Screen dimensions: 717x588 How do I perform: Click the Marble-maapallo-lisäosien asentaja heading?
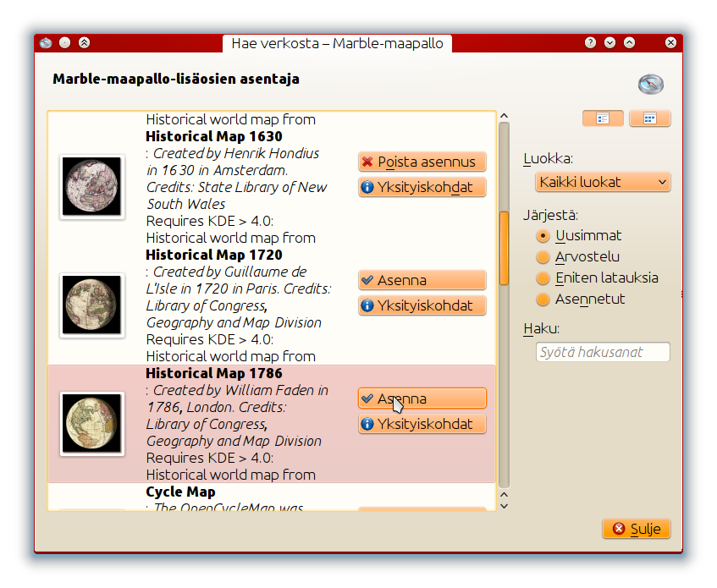coord(176,79)
